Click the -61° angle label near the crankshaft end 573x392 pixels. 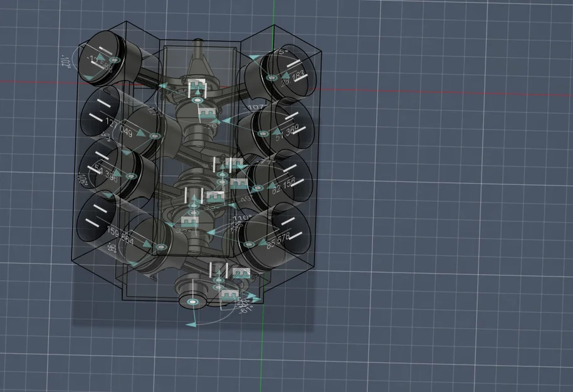pos(246,309)
